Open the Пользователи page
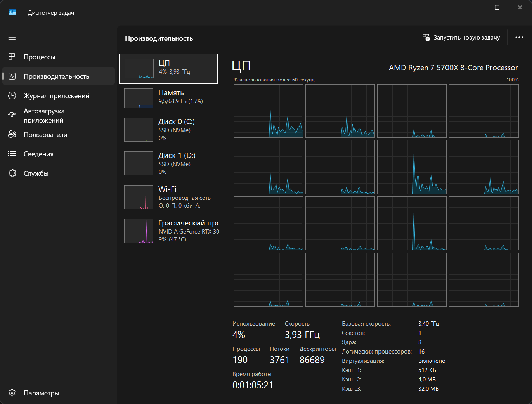This screenshot has width=532, height=404. (x=58, y=135)
